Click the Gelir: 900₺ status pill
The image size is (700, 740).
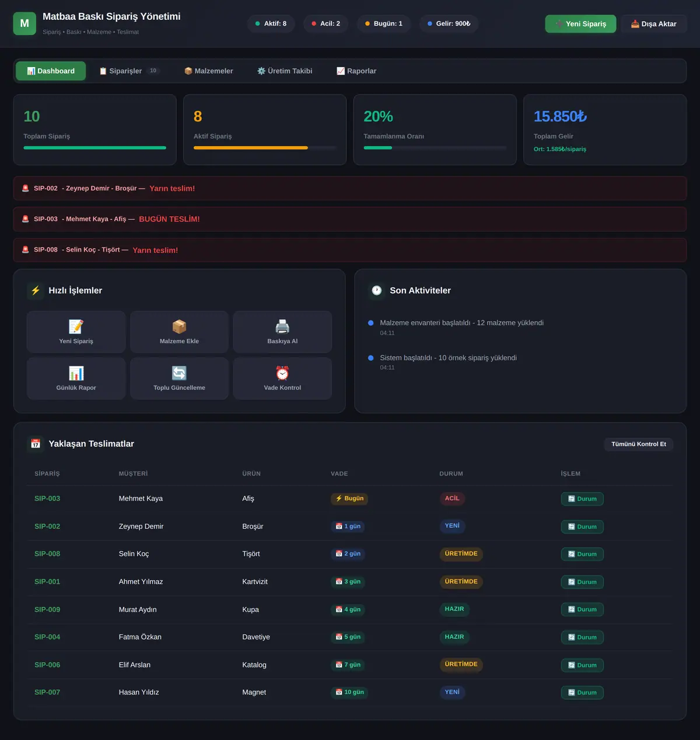(449, 24)
